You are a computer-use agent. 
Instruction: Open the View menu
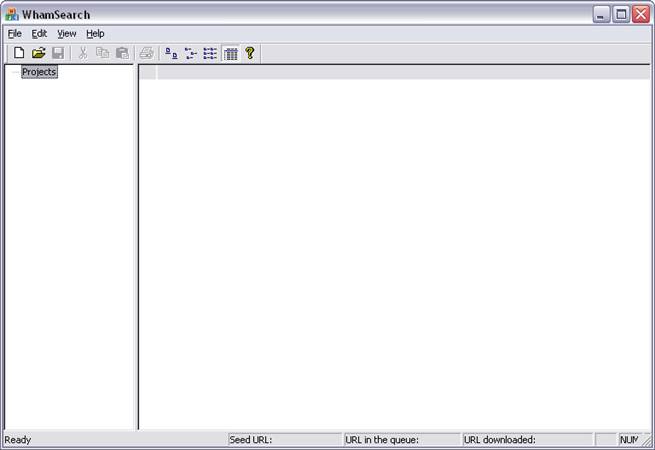point(66,34)
